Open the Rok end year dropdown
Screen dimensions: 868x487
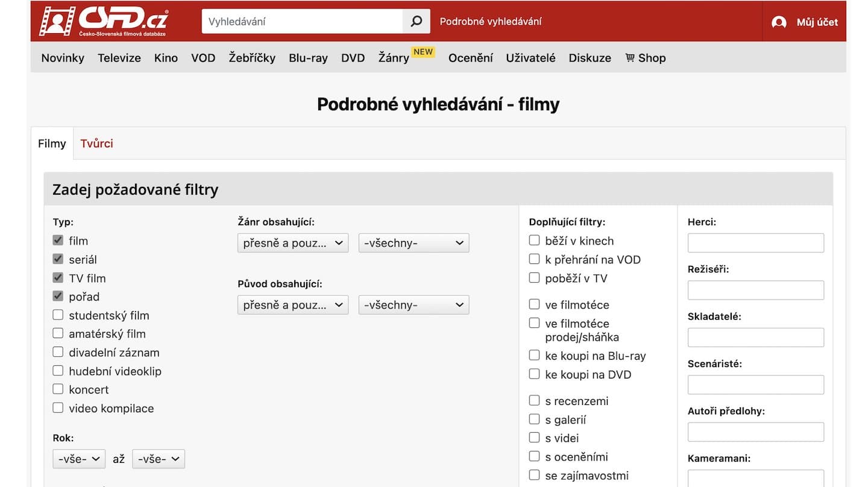point(159,459)
